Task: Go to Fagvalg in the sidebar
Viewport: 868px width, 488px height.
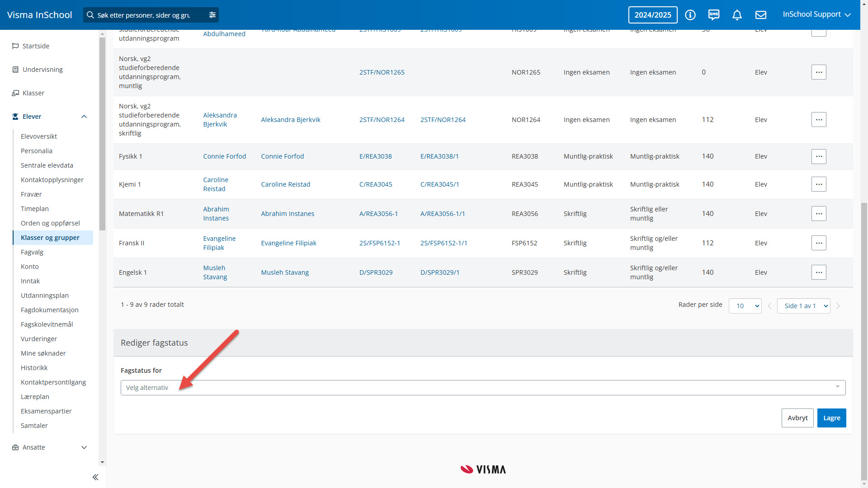Action: click(32, 252)
